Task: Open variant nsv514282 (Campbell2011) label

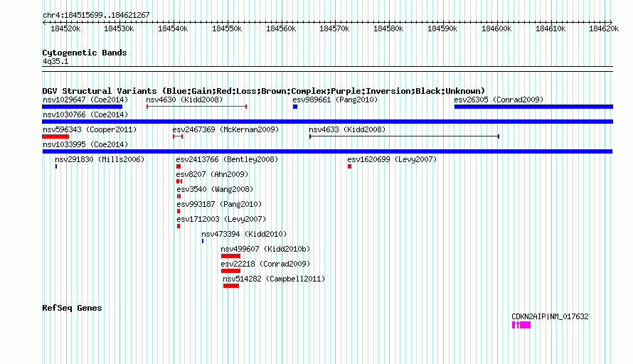Action: coord(274,279)
